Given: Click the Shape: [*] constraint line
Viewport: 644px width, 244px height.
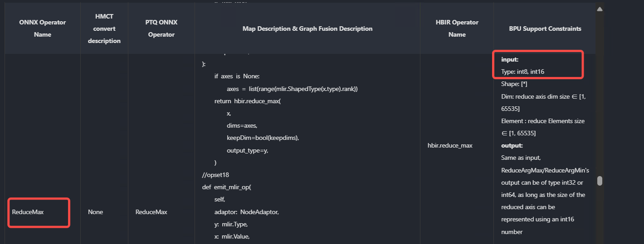Looking at the screenshot, I should click(x=514, y=84).
